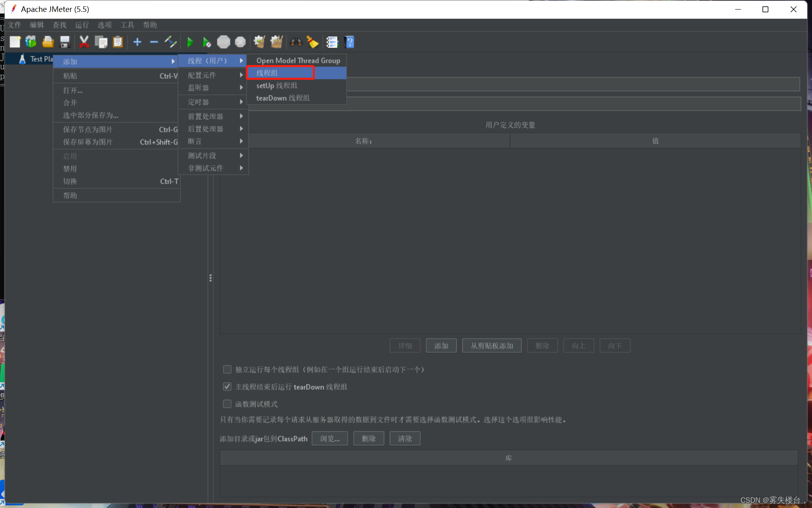Start the test with the green play icon
Viewport: 812px width, 508px height.
tap(190, 42)
